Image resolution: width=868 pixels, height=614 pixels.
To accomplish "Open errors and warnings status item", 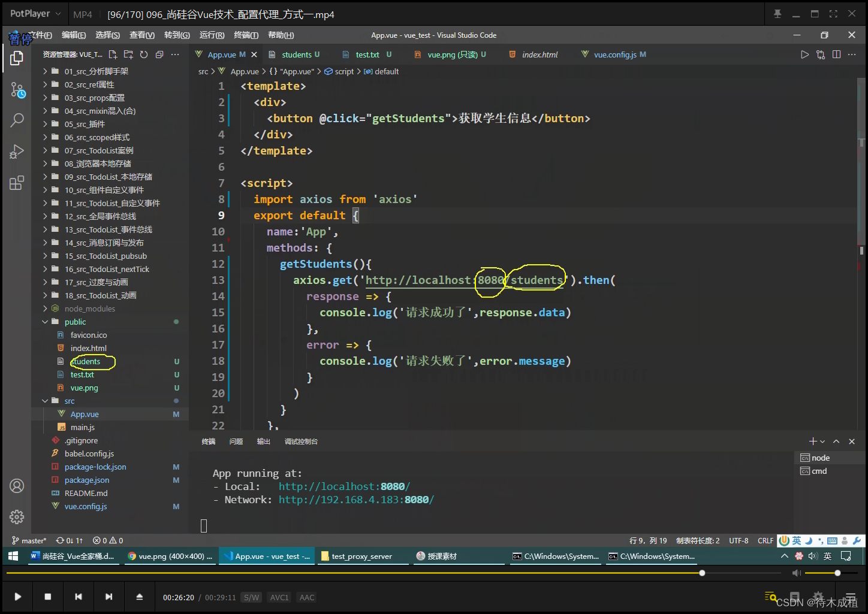I will tap(108, 540).
